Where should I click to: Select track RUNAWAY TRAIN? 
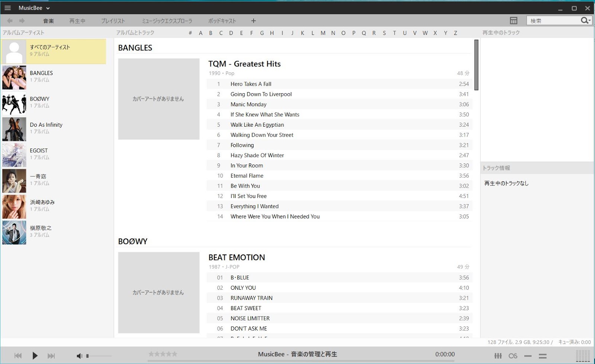[340, 298]
